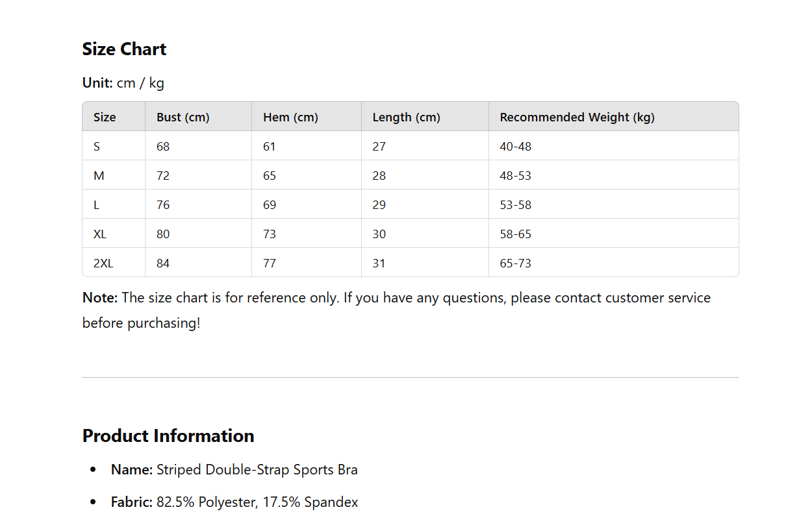Click the Hem (cm) column header

click(x=290, y=117)
